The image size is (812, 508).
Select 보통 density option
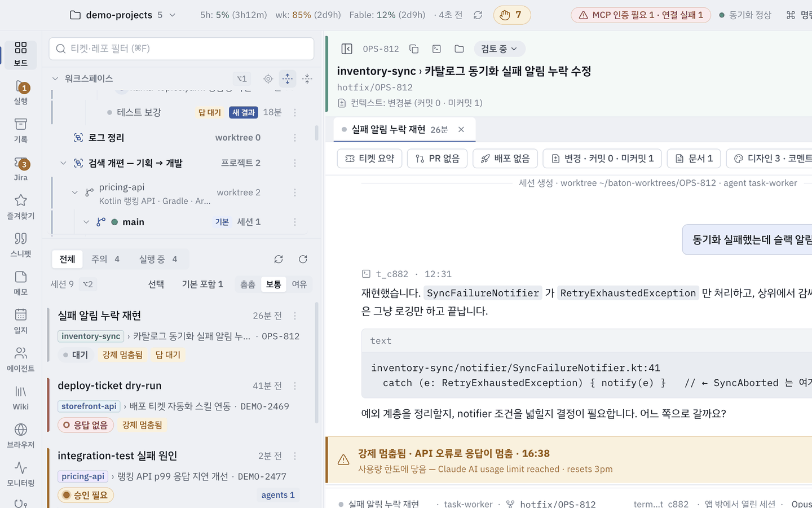[273, 284]
